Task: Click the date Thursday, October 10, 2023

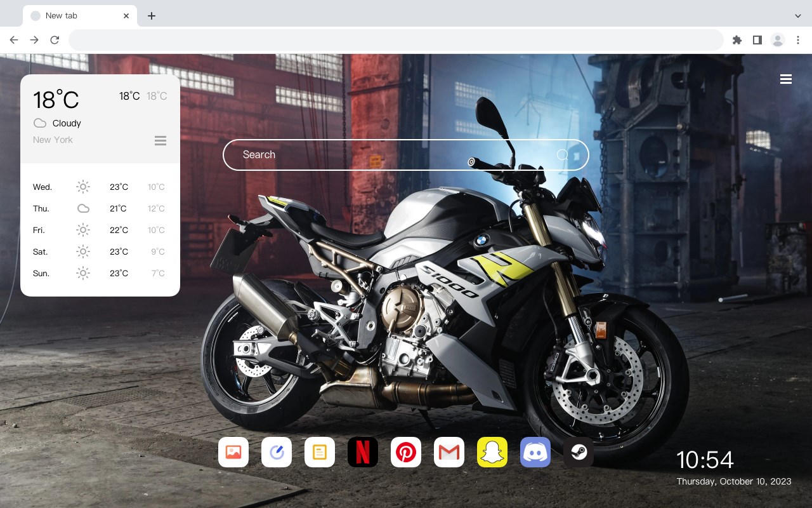Action: point(734,481)
